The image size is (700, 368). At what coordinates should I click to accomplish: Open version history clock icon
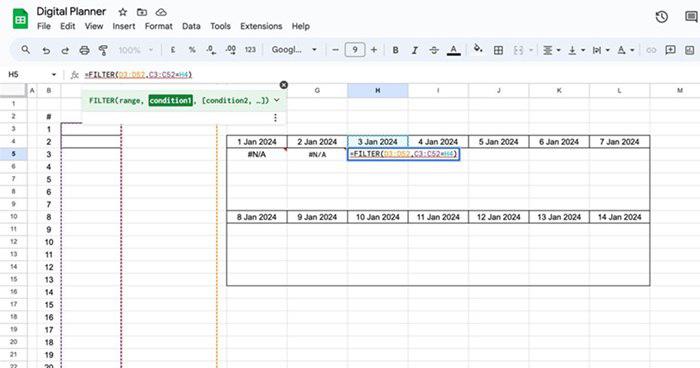[662, 17]
